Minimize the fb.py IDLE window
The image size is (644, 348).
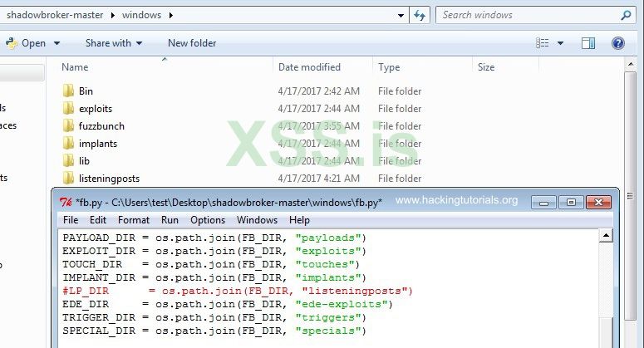click(543, 203)
